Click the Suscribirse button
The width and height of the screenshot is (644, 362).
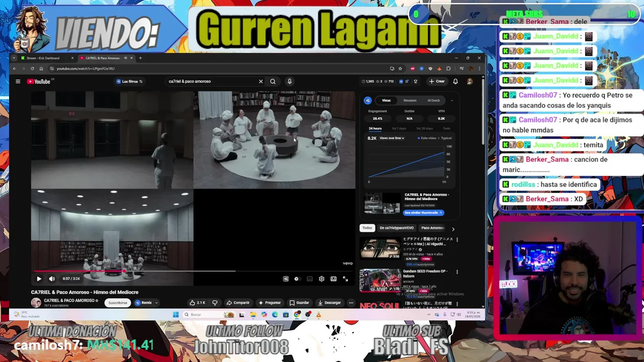[x=118, y=303]
